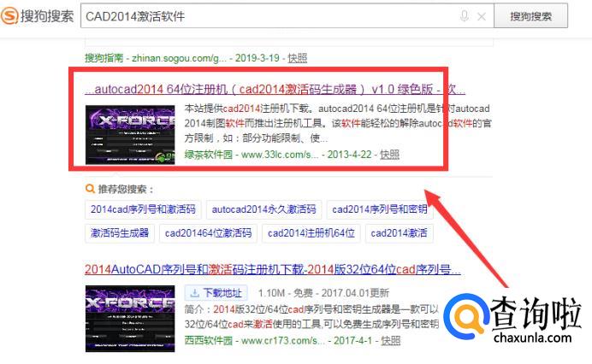Viewport: 592px width, 364px height.
Task: Select suggestion cad2014激活
Action: point(399,233)
